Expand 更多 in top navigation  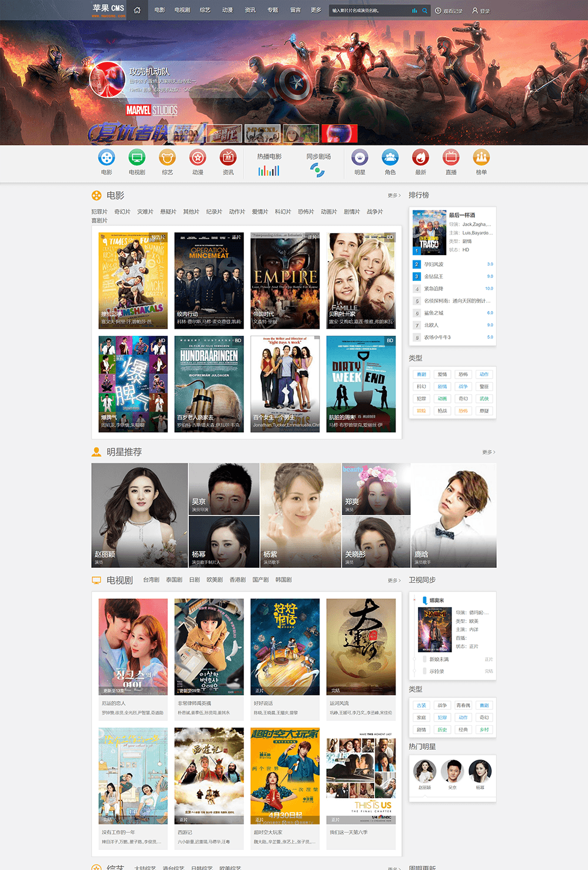coord(316,10)
